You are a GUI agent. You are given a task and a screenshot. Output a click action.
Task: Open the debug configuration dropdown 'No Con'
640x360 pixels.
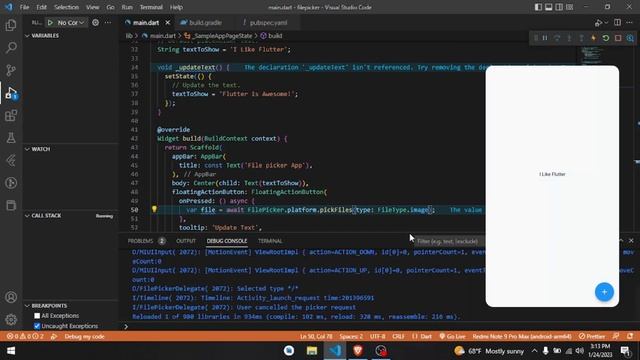coord(71,22)
